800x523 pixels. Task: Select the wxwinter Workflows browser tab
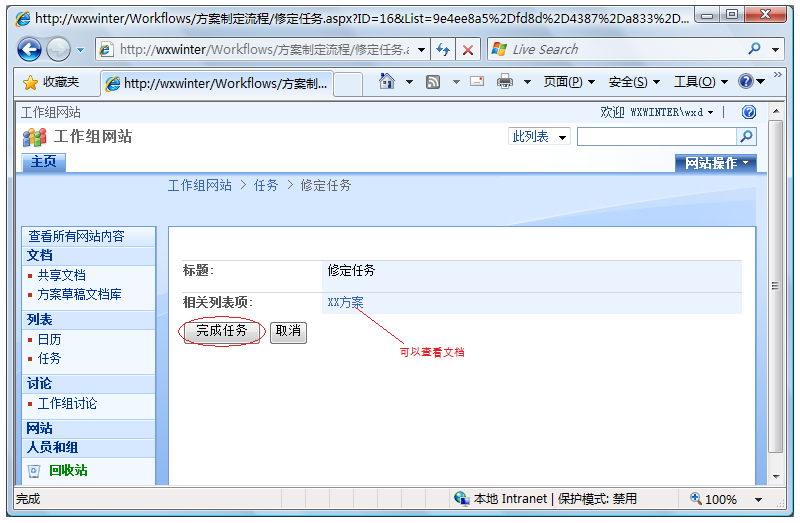tap(216, 83)
